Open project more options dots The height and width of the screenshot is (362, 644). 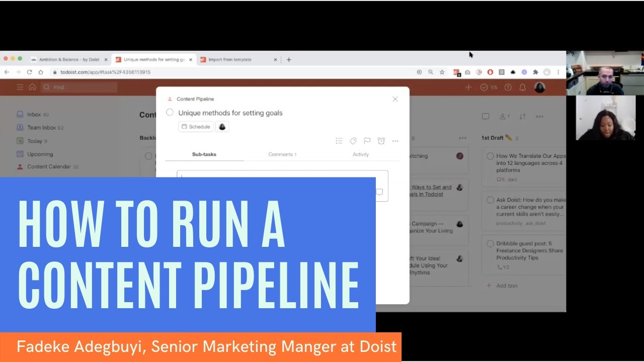[x=539, y=117]
